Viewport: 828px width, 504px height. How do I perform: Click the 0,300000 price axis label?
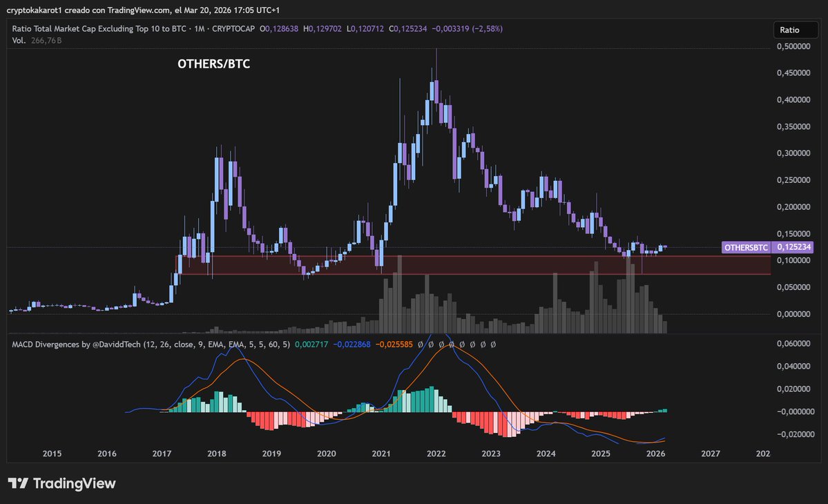(793, 153)
